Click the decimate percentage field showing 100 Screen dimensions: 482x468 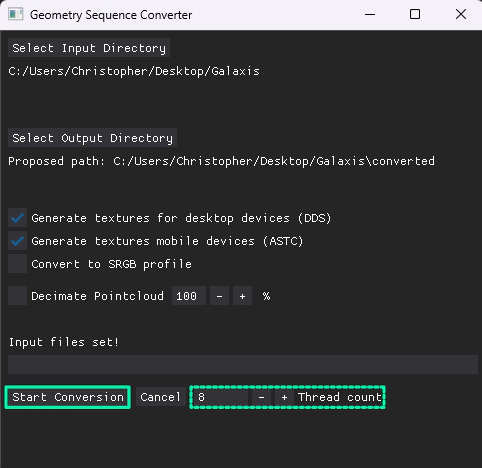[189, 296]
